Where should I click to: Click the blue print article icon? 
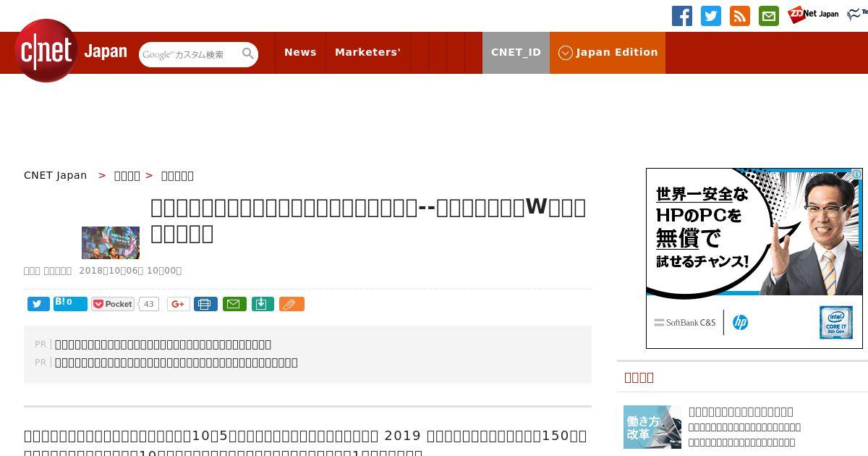click(205, 304)
